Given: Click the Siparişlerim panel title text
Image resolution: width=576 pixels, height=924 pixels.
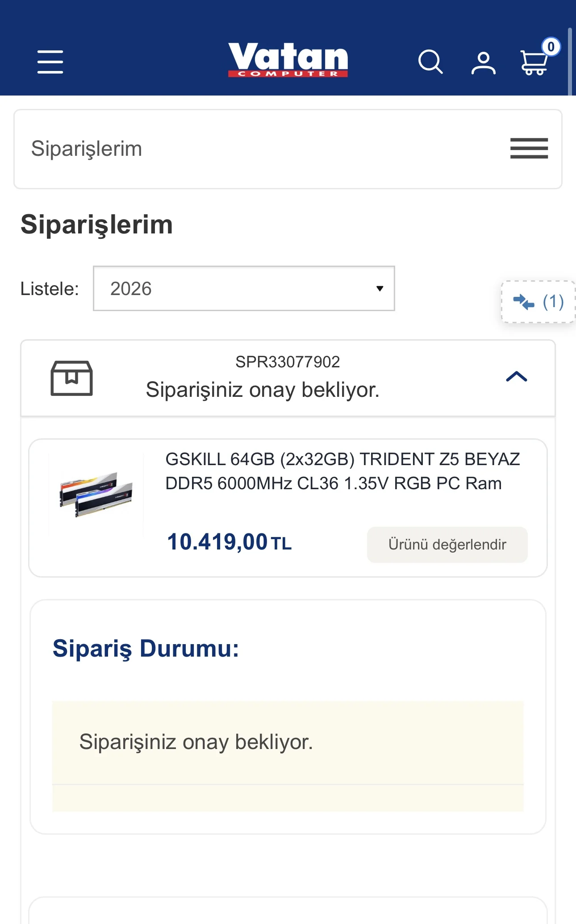Looking at the screenshot, I should (x=87, y=149).
